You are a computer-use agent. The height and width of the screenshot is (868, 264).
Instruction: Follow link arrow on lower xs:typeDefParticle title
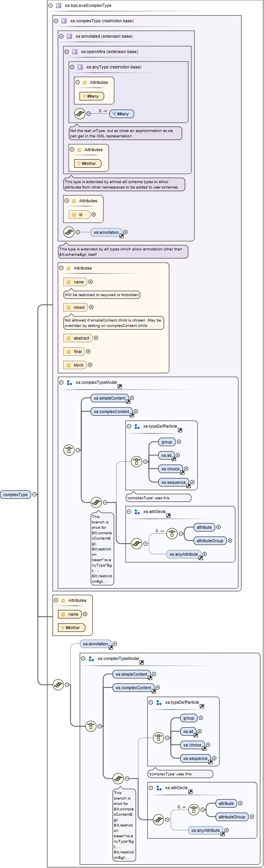point(202,706)
